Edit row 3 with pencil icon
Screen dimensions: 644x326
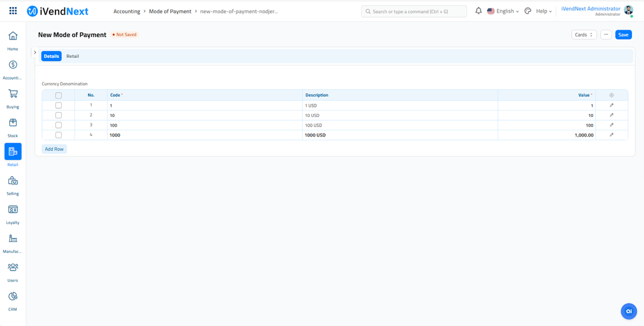(x=611, y=125)
